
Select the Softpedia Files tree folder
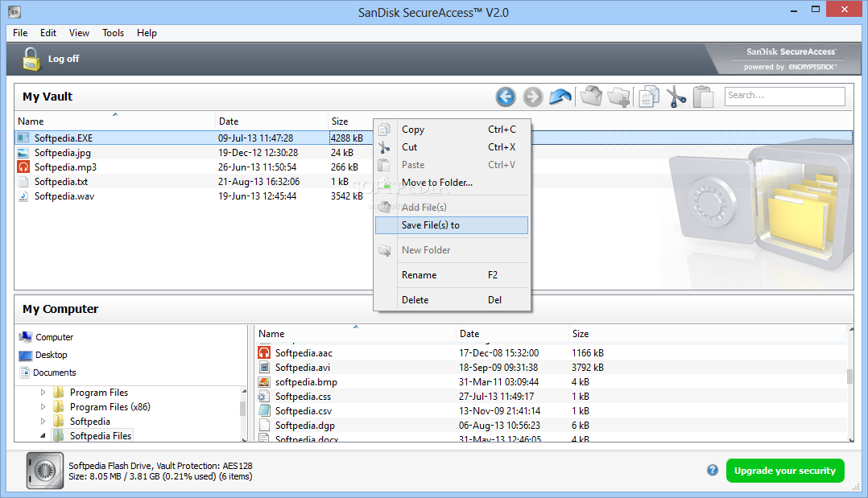[100, 436]
